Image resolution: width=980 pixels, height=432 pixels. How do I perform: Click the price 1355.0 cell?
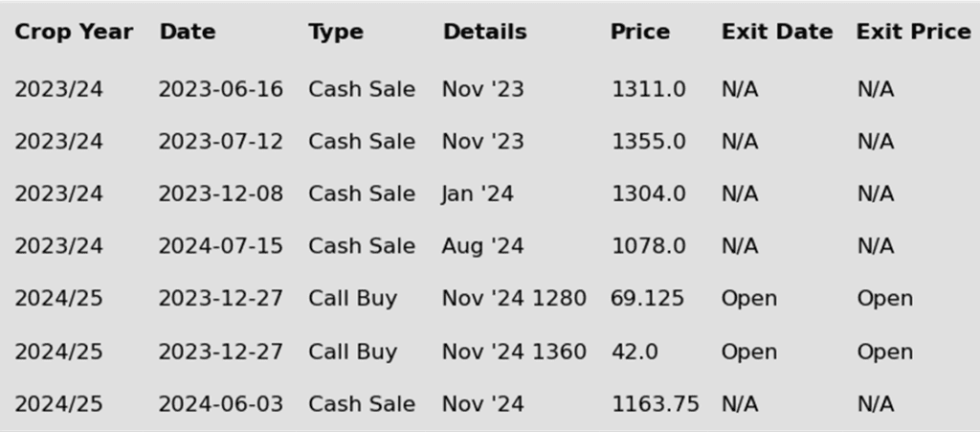coord(648,142)
